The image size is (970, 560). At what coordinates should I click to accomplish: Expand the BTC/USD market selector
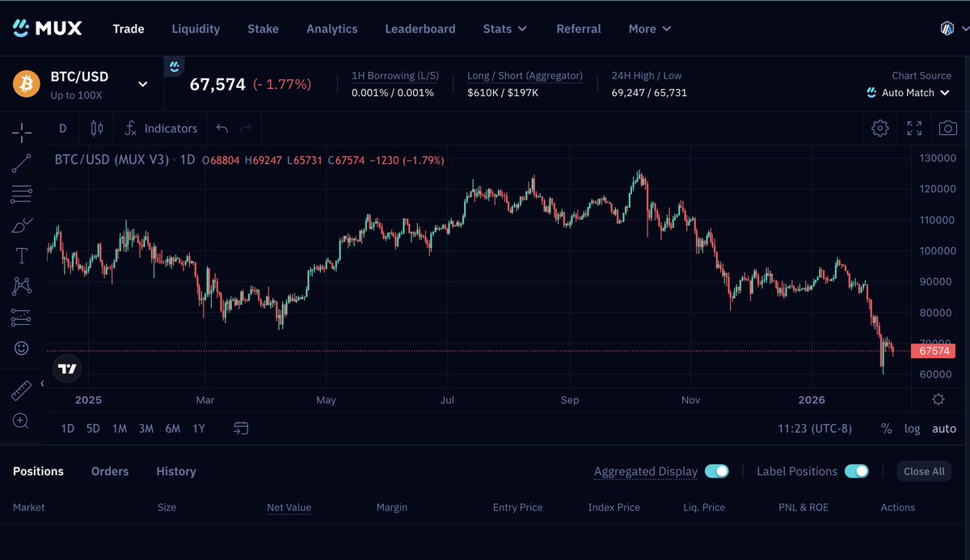tap(143, 84)
